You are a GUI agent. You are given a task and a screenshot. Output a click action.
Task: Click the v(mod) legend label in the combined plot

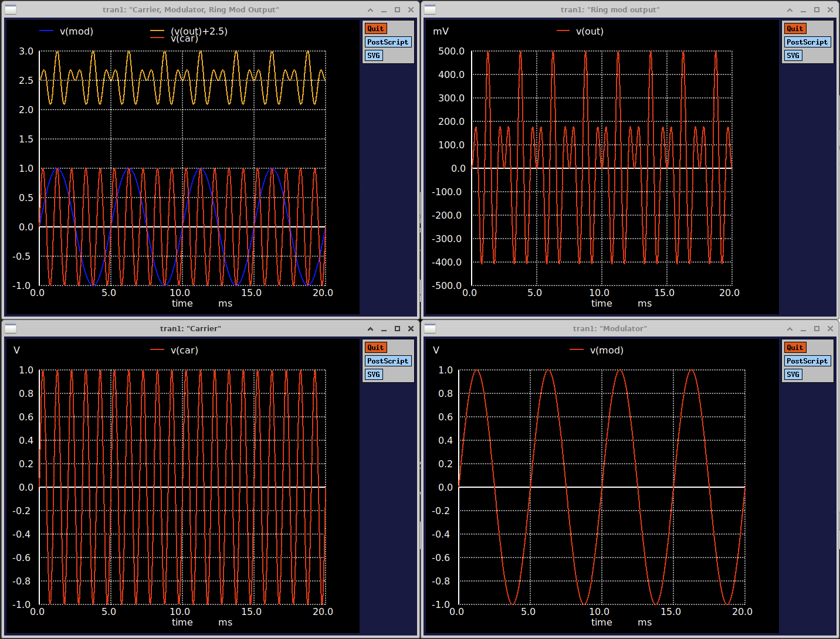coord(76,32)
